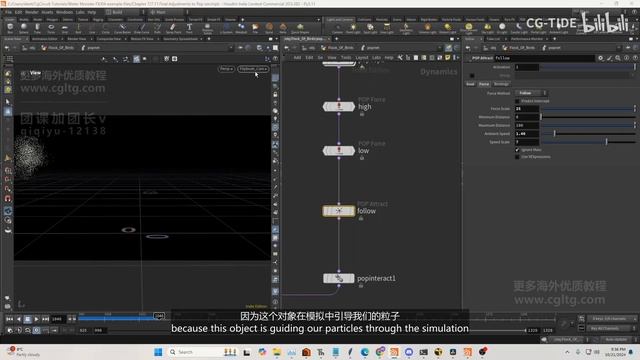Select the viewport Select tool in left toolbar
Image resolution: width=640 pixels, height=360 pixels.
click(x=8, y=102)
